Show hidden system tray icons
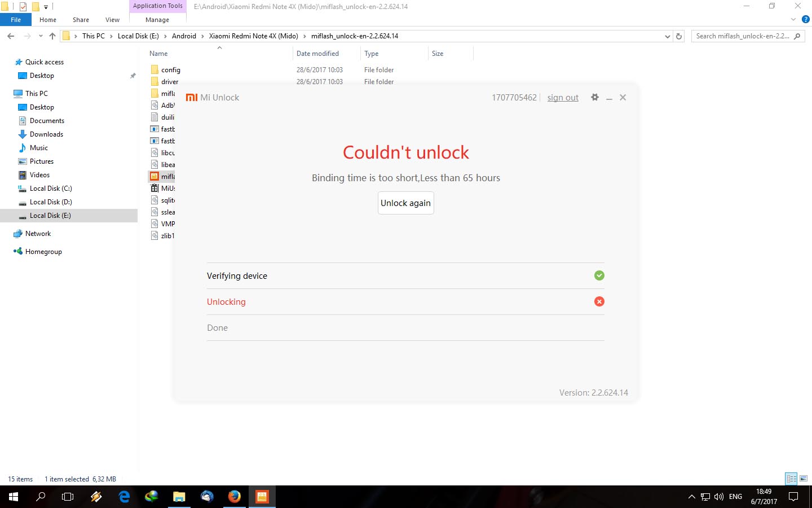This screenshot has width=812, height=508. click(x=692, y=497)
